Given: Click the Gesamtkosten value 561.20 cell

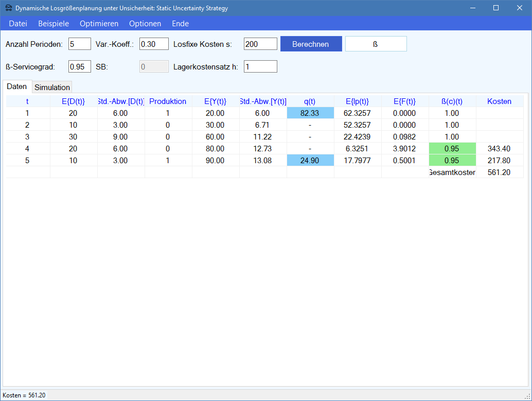Looking at the screenshot, I should coord(499,172).
